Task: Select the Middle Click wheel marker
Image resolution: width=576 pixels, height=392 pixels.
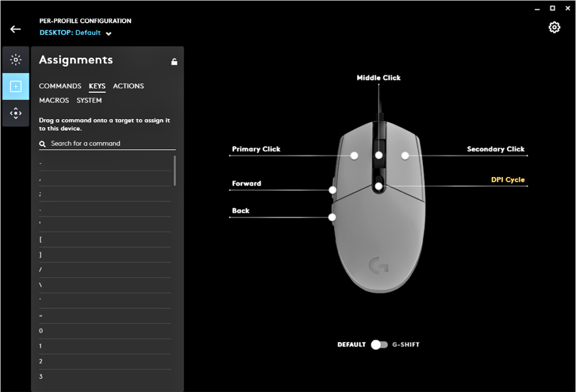Action: pyautogui.click(x=379, y=155)
